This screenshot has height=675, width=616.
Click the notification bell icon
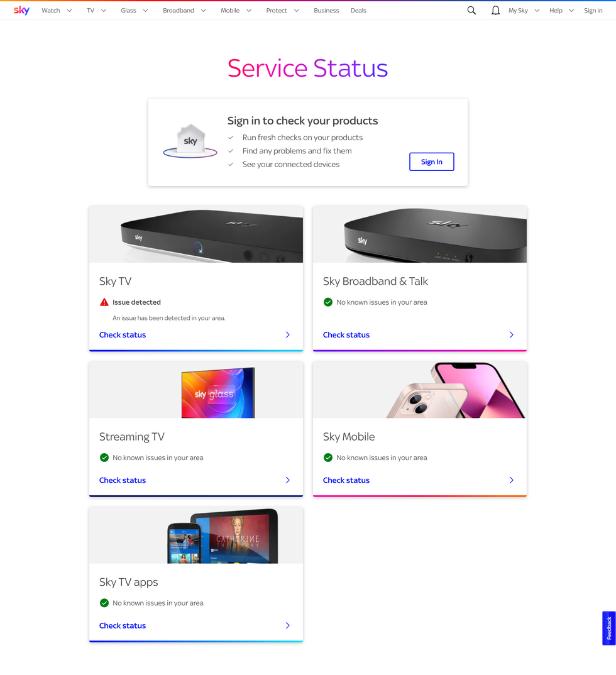pos(495,10)
